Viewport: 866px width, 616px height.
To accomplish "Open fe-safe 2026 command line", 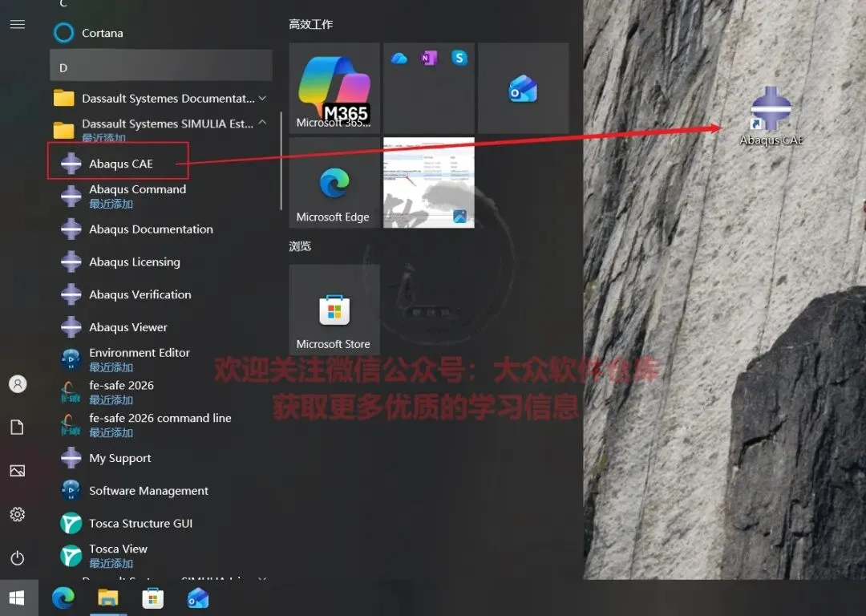I will click(160, 425).
